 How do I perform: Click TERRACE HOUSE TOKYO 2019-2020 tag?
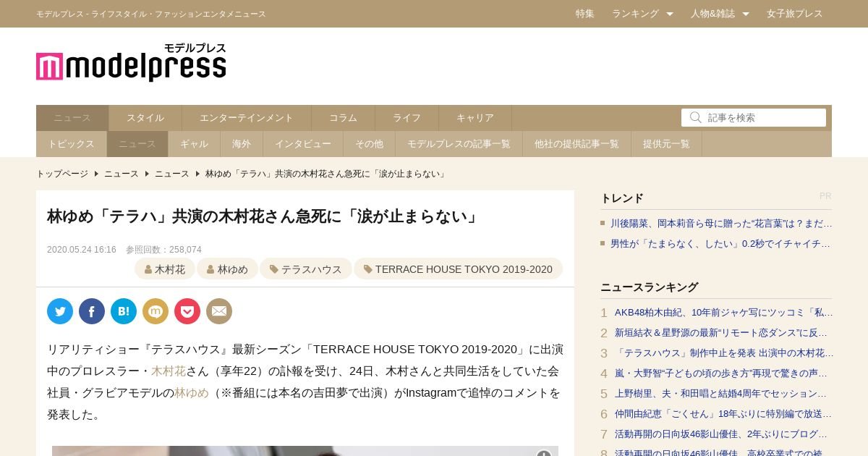(458, 269)
